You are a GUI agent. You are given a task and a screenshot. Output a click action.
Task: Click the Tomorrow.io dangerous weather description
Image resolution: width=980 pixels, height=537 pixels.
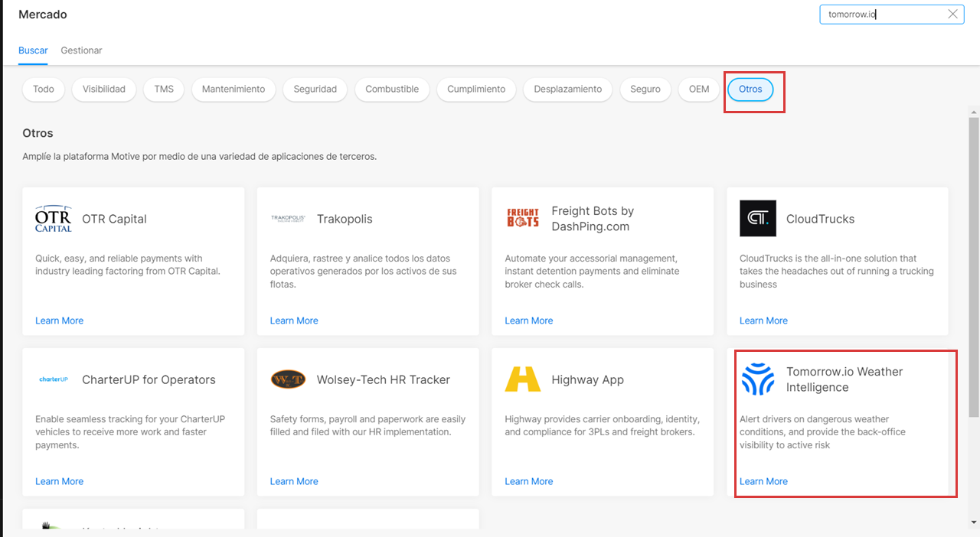(822, 432)
